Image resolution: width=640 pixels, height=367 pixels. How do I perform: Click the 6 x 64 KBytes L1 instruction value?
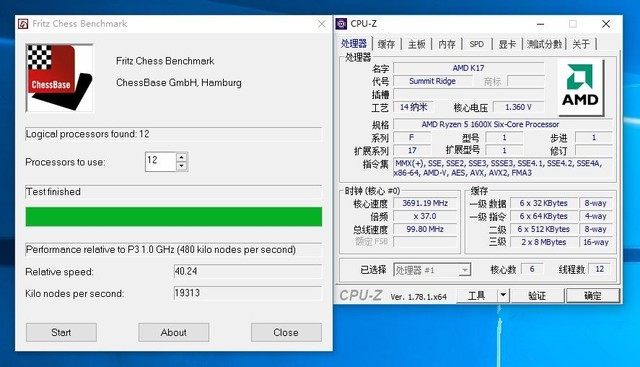(544, 216)
